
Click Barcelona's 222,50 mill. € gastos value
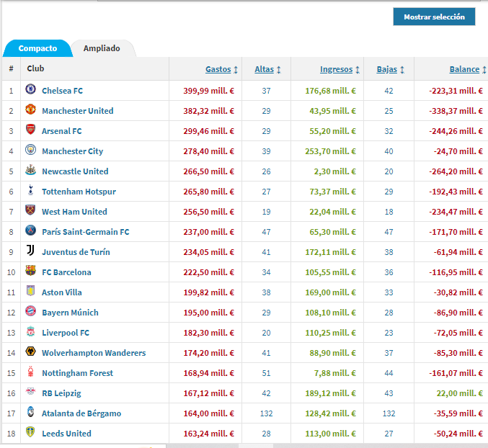208,272
